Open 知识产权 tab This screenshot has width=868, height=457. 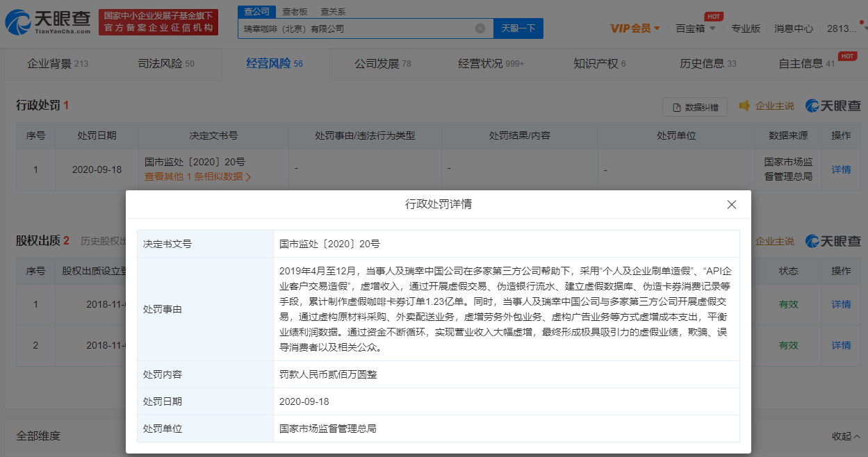pyautogui.click(x=600, y=64)
